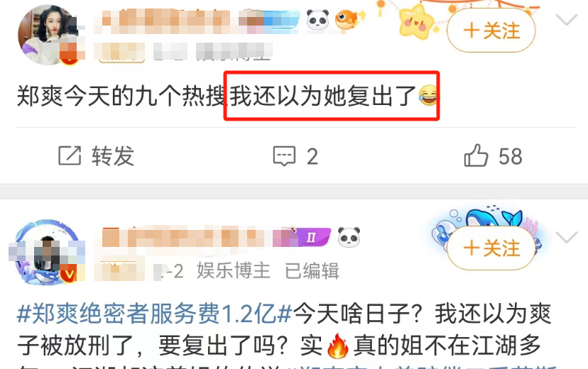Tap the orange V verification badge

69,275
